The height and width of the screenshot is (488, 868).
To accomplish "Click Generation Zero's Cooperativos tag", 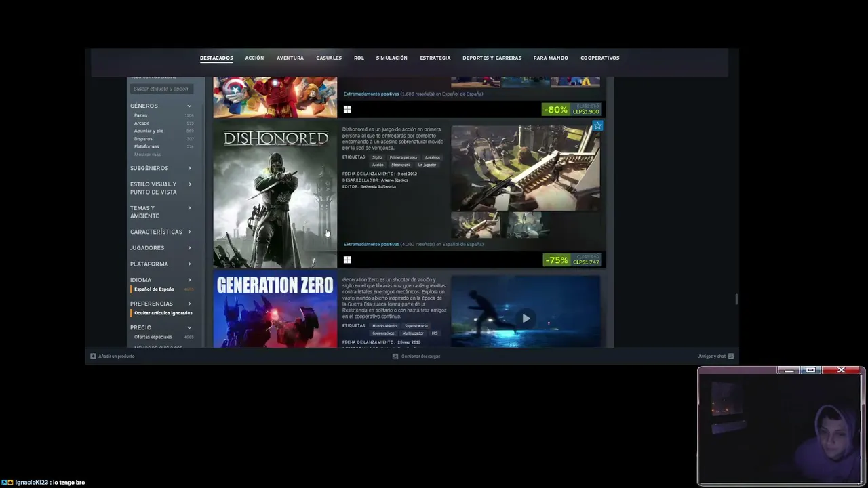I will pyautogui.click(x=383, y=333).
